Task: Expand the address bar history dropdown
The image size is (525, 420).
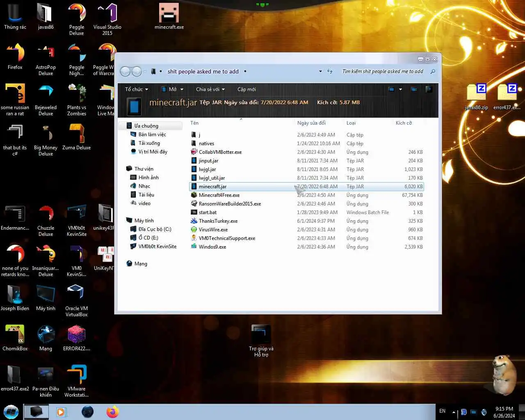Action: [x=320, y=71]
